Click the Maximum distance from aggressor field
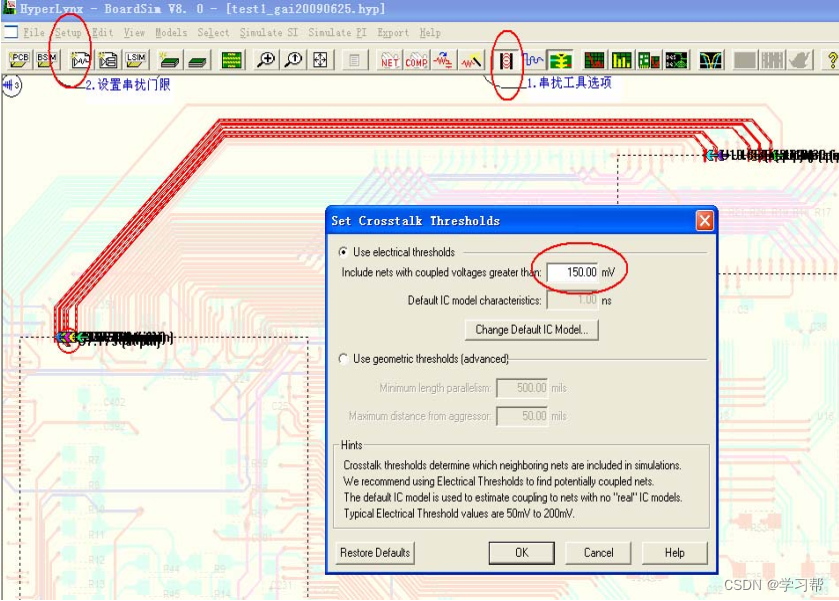 522,416
